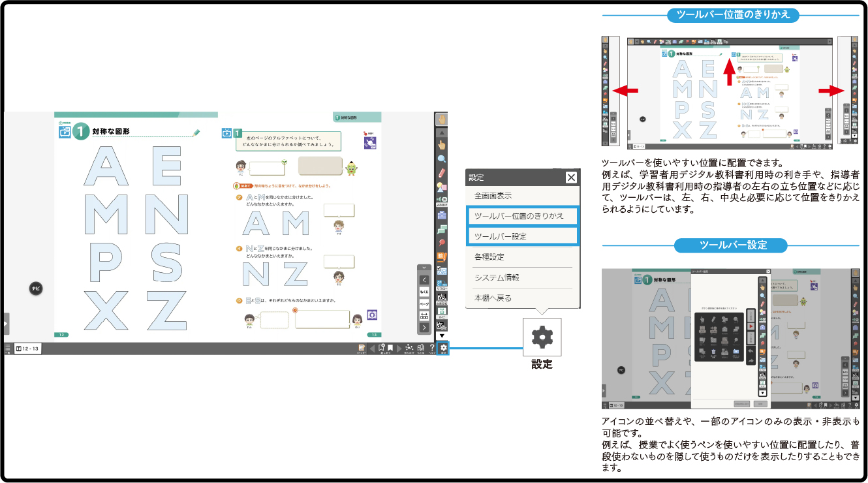This screenshot has height=483, width=868.
Task: Expand the left side panel arrow
Action: coord(7,323)
